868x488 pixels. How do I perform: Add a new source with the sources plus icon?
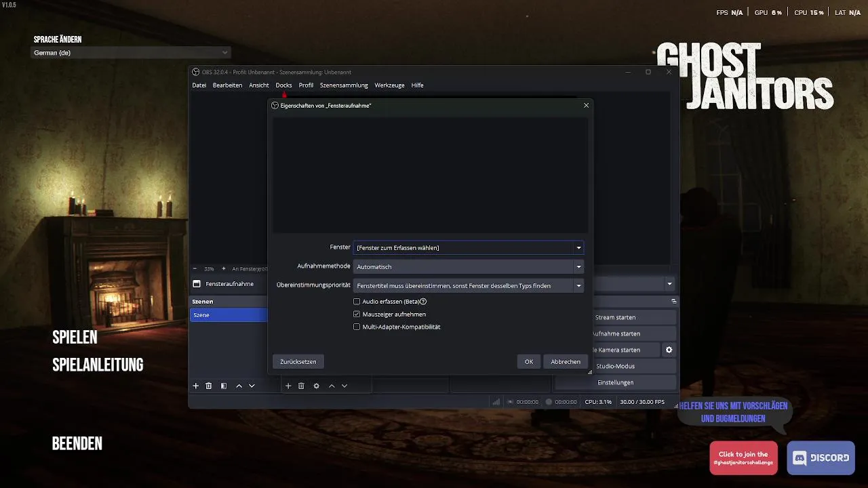pyautogui.click(x=288, y=386)
